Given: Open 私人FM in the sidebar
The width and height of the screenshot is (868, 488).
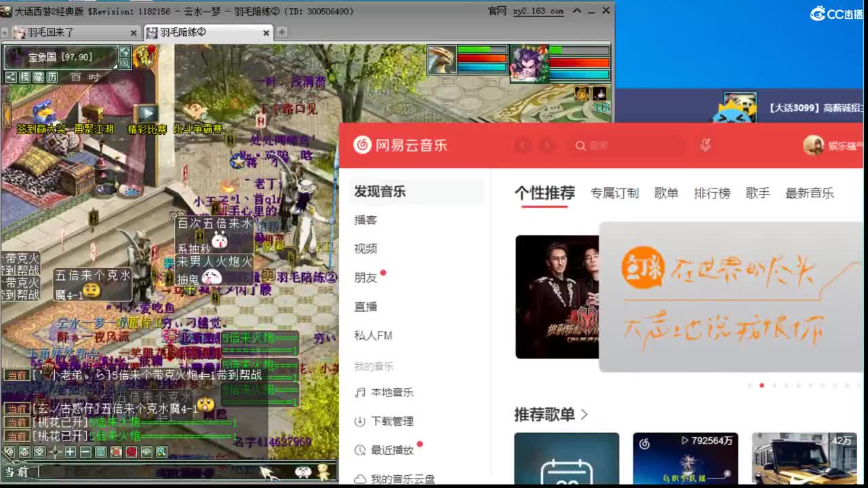Looking at the screenshot, I should click(x=373, y=335).
